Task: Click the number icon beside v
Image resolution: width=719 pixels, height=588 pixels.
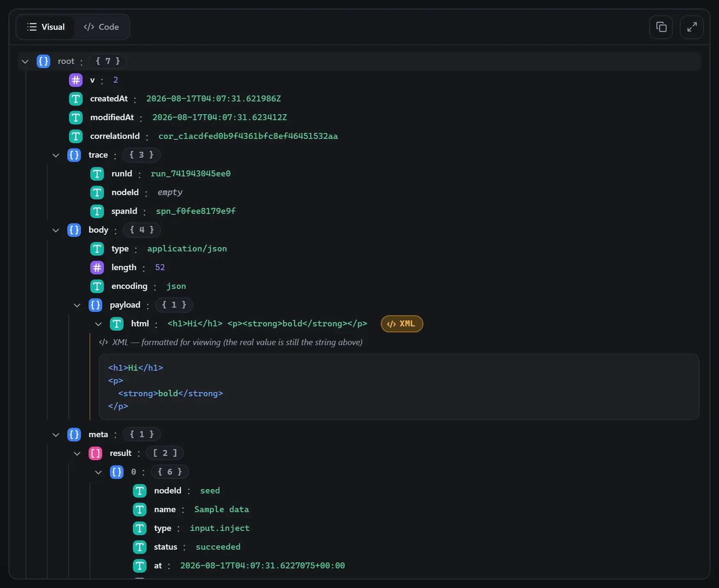Action: (x=76, y=80)
